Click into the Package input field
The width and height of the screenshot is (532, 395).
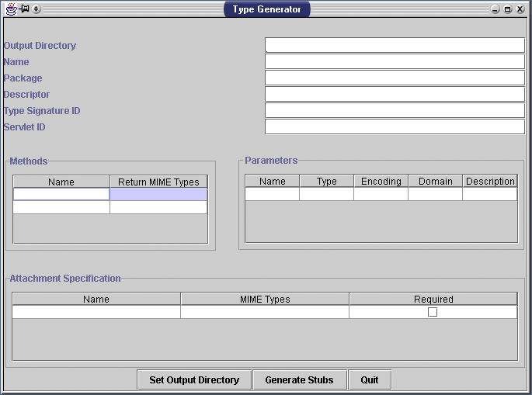pyautogui.click(x=395, y=78)
